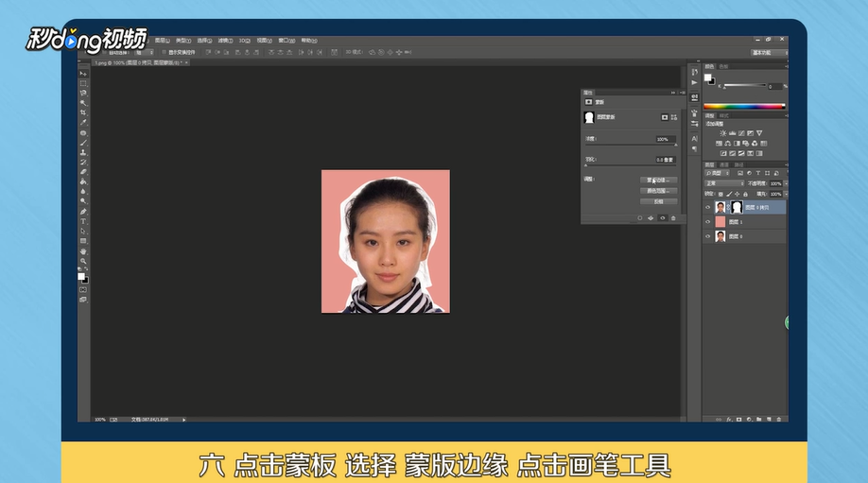Hide layer 1 with pink fill
The image size is (868, 483).
pos(708,222)
